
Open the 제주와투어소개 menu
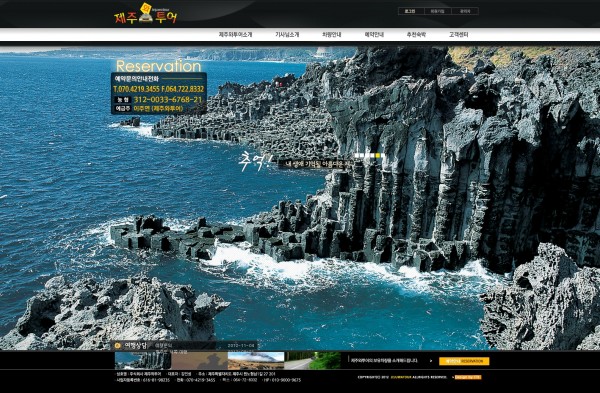[235, 34]
